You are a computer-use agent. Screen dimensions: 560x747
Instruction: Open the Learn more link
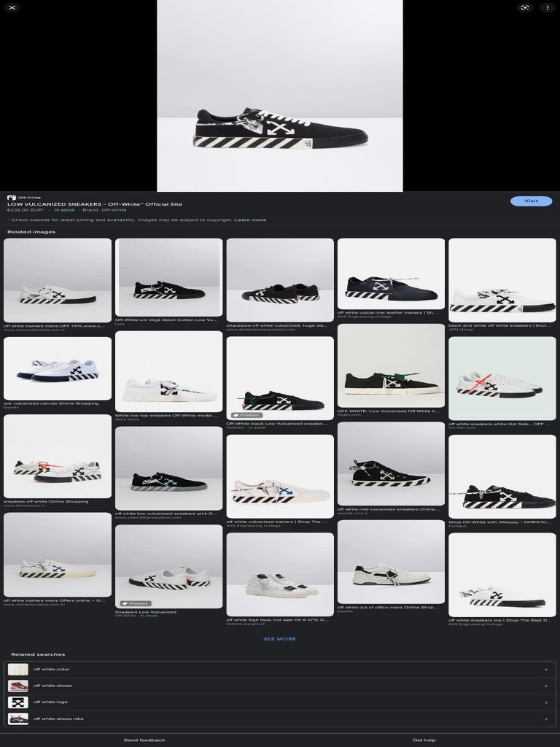250,220
